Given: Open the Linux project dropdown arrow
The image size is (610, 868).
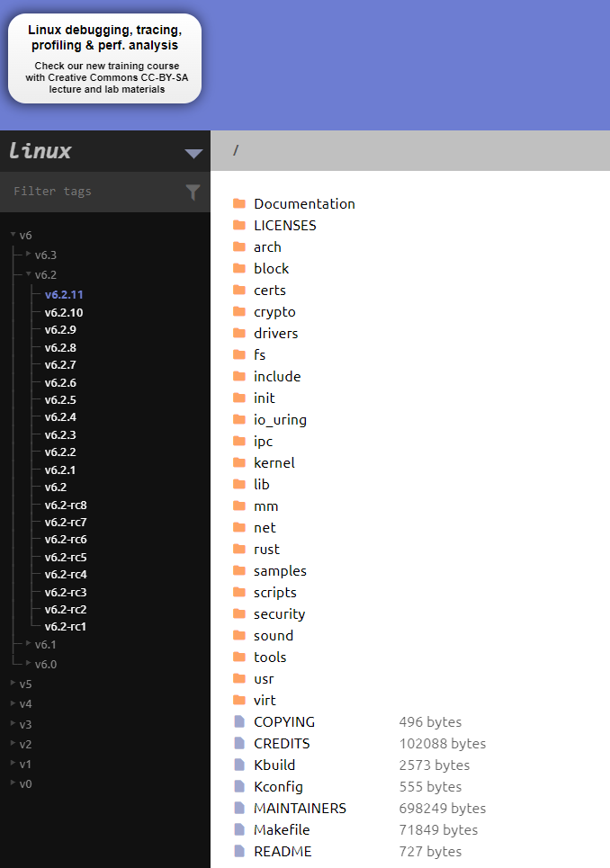Looking at the screenshot, I should (193, 153).
